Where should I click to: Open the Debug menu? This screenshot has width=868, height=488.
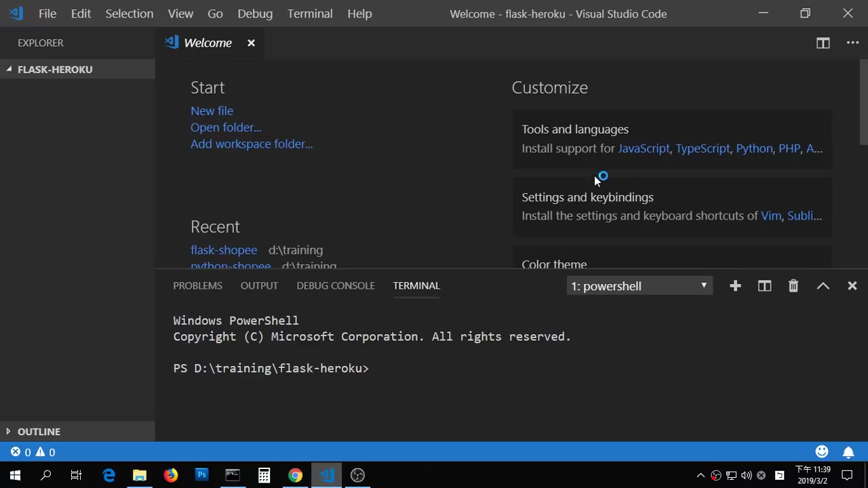[x=255, y=14]
